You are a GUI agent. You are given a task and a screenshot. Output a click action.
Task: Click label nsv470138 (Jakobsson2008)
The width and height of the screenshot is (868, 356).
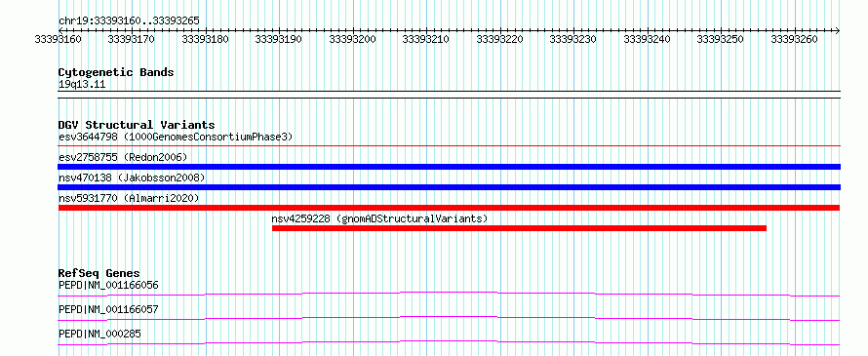132,178
